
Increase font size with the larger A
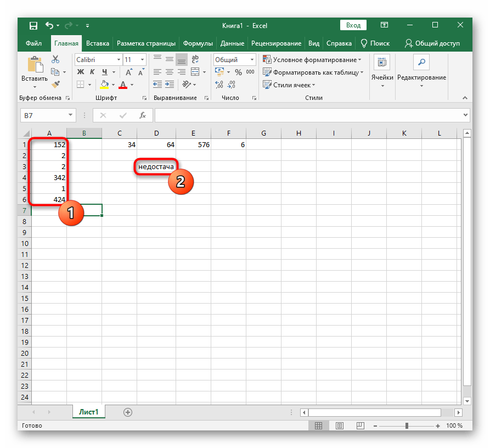pos(128,72)
